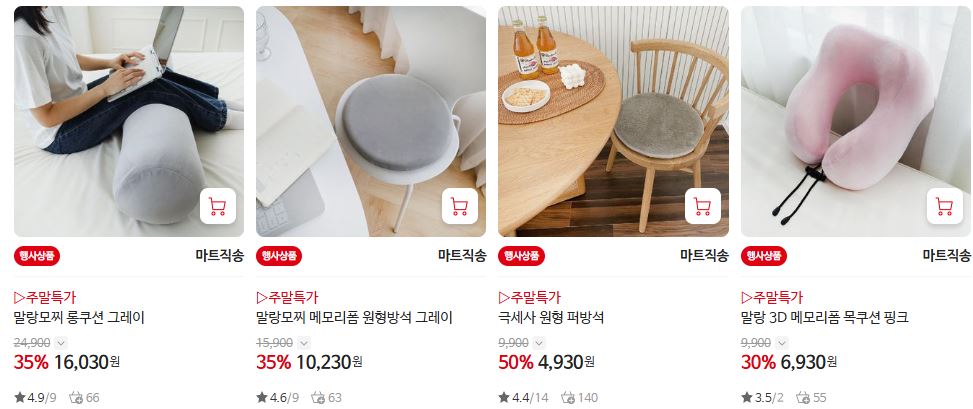This screenshot has height=409, width=973.
Task: Open 극세사 원형 퍼방석 product title
Action: tap(551, 318)
